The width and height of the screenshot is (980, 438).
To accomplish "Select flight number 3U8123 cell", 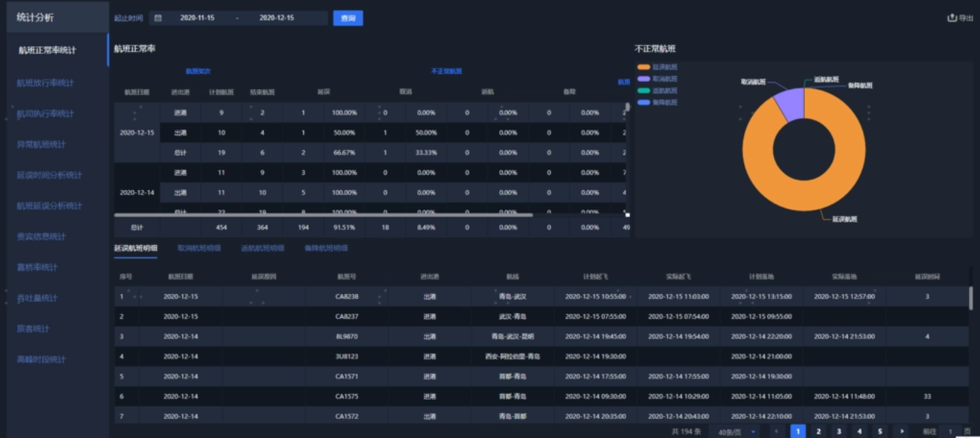I will tap(347, 356).
